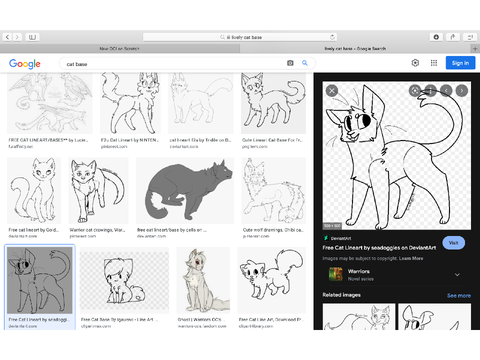
Task: Reload the page from the address bar
Action: pos(332,37)
